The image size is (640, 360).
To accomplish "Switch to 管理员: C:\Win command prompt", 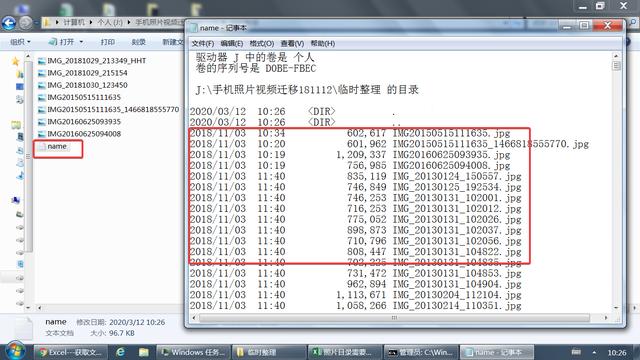I will coord(420,352).
